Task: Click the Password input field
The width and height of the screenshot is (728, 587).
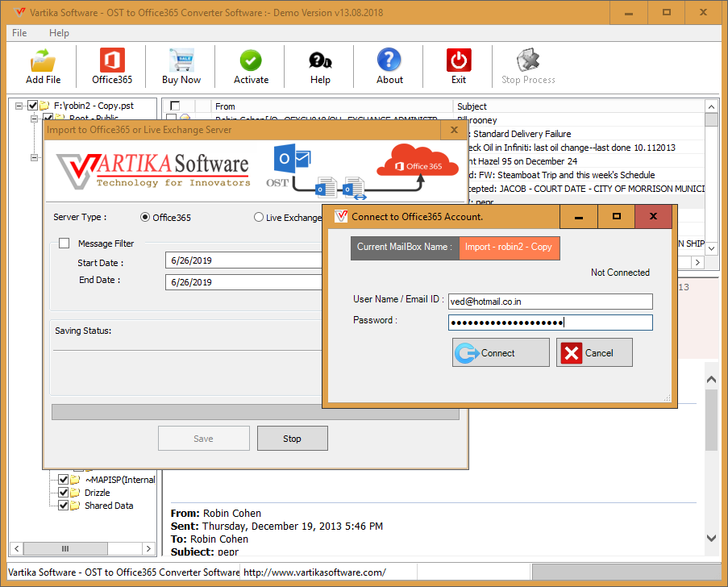Action: tap(550, 323)
